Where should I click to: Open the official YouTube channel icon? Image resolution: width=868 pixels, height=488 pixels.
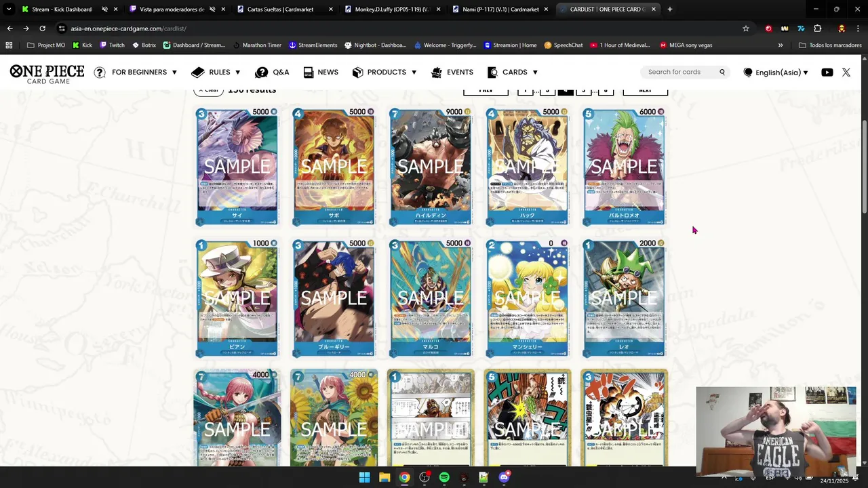point(827,72)
